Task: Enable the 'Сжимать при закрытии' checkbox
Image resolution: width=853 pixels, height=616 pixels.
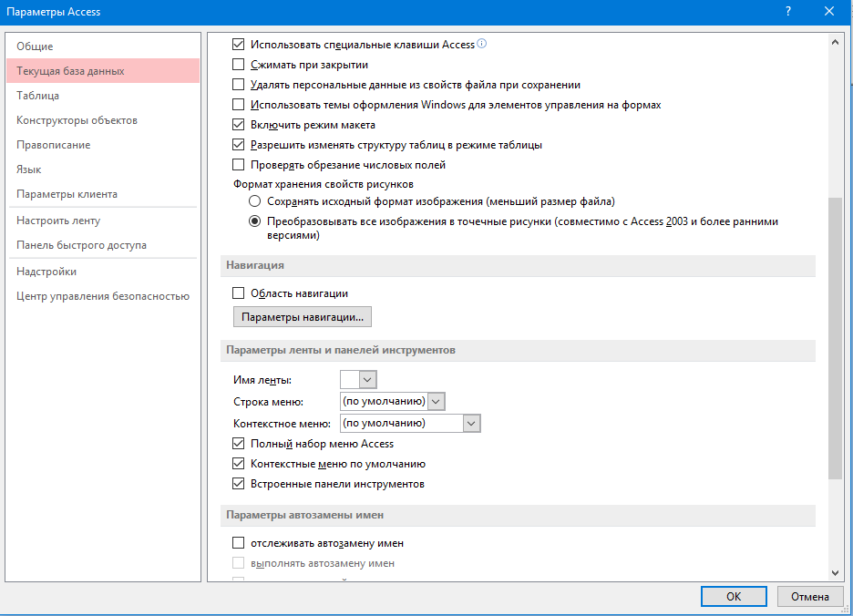Action: (x=239, y=65)
